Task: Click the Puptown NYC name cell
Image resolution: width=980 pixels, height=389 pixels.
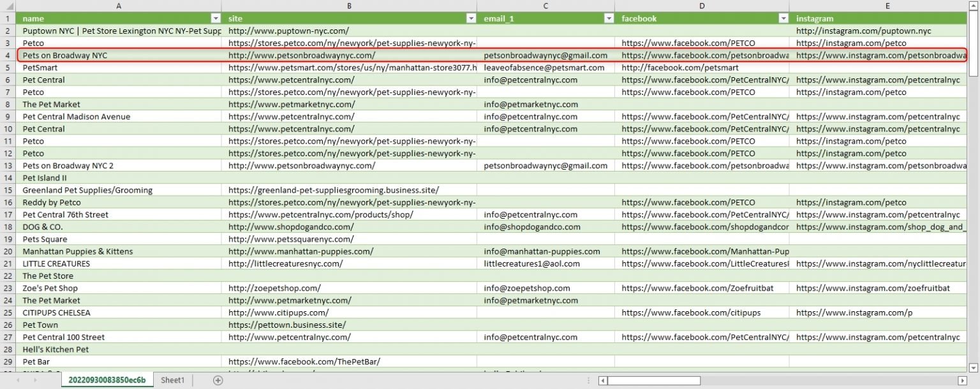Action: point(119,31)
